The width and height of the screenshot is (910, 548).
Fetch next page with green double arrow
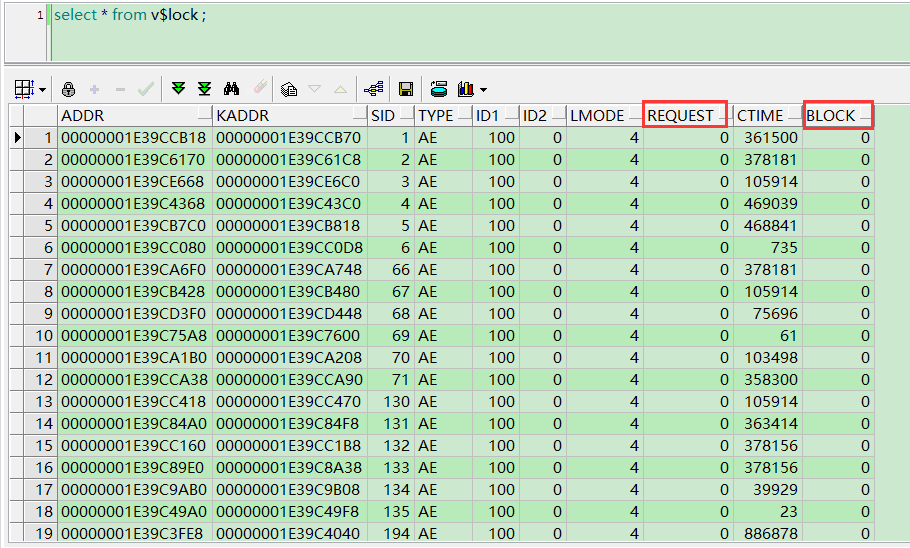coord(179,89)
